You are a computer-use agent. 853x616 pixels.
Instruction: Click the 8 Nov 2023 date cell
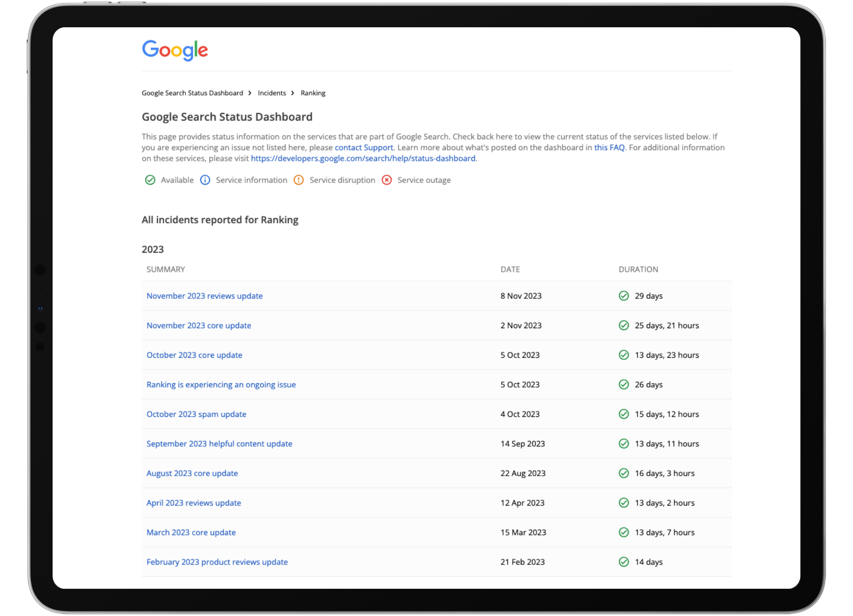pos(521,296)
